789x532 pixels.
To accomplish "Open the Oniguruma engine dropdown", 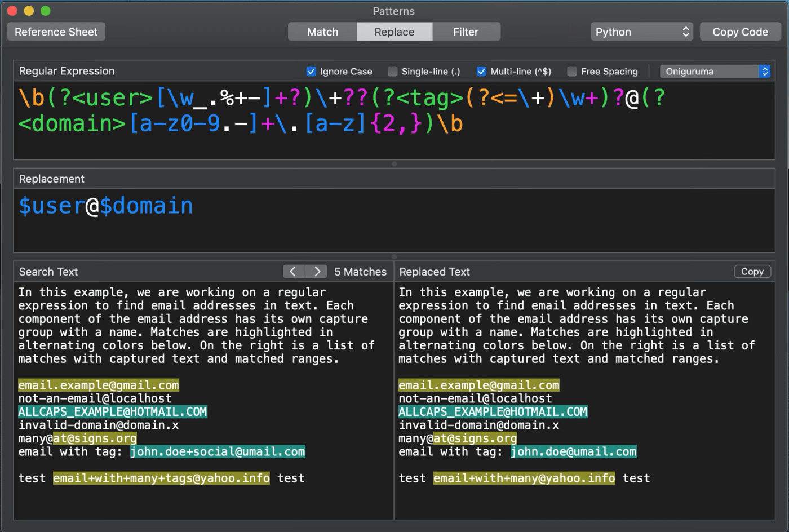I will (x=715, y=72).
